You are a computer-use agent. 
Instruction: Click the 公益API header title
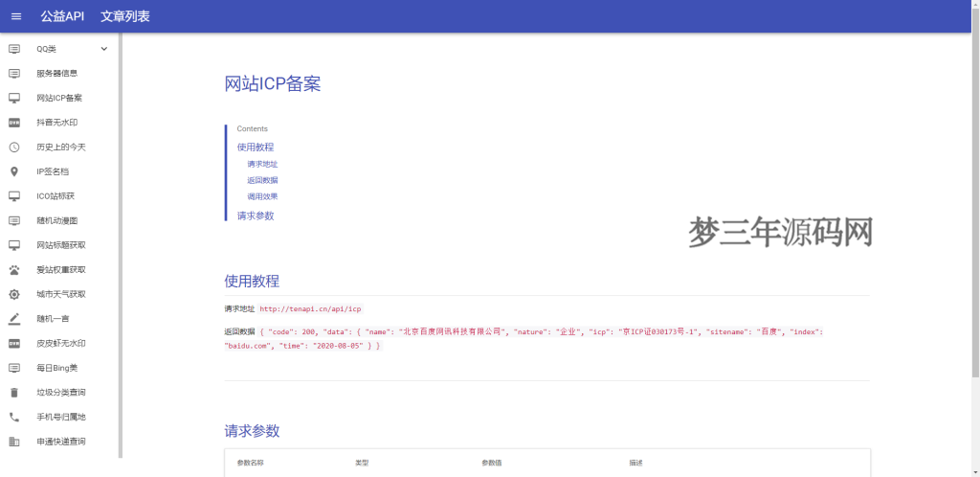click(x=62, y=16)
